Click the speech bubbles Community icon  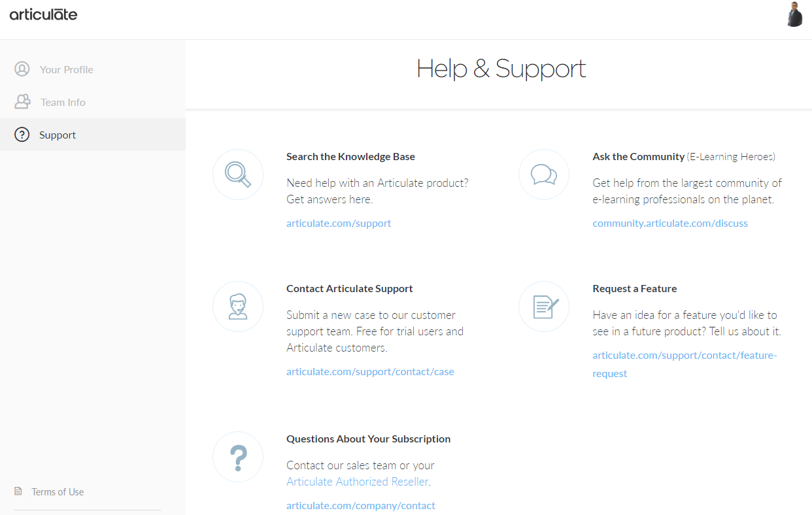click(544, 174)
